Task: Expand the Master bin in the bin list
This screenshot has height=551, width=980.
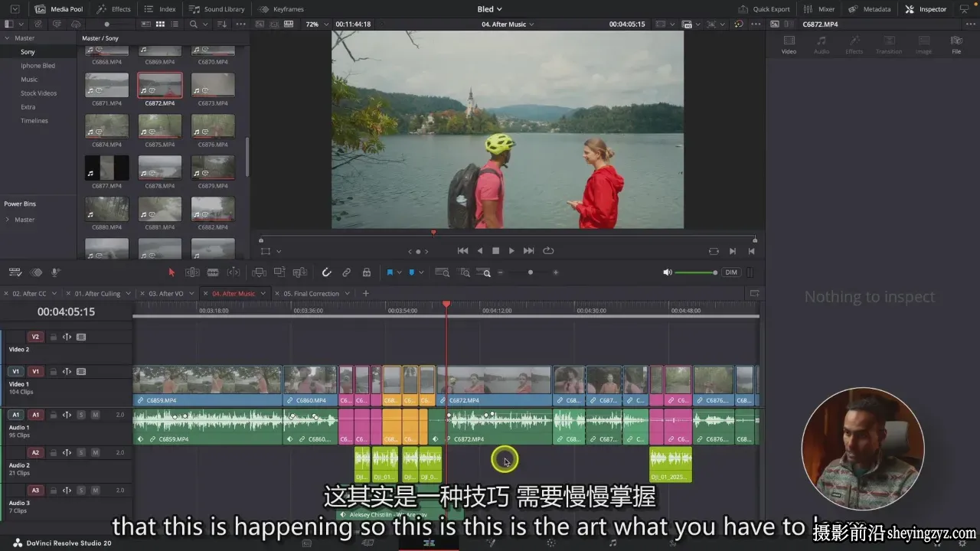Action: (x=8, y=38)
